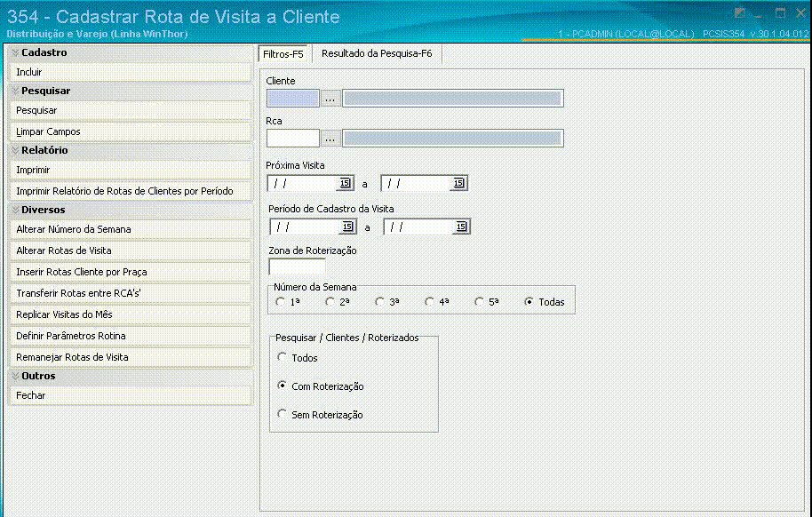812x517 pixels.
Task: Run the Pesquisar action button
Action: point(131,111)
